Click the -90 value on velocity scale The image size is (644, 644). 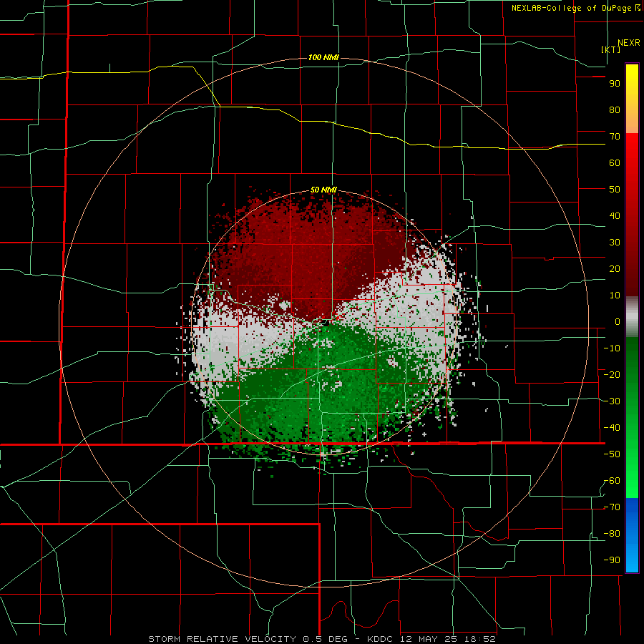coord(612,560)
